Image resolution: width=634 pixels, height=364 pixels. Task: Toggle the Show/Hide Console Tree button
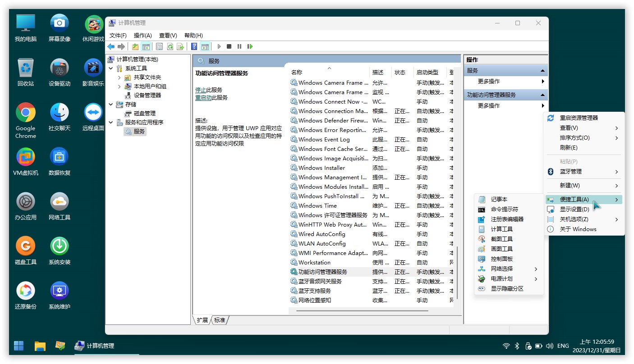coord(146,46)
